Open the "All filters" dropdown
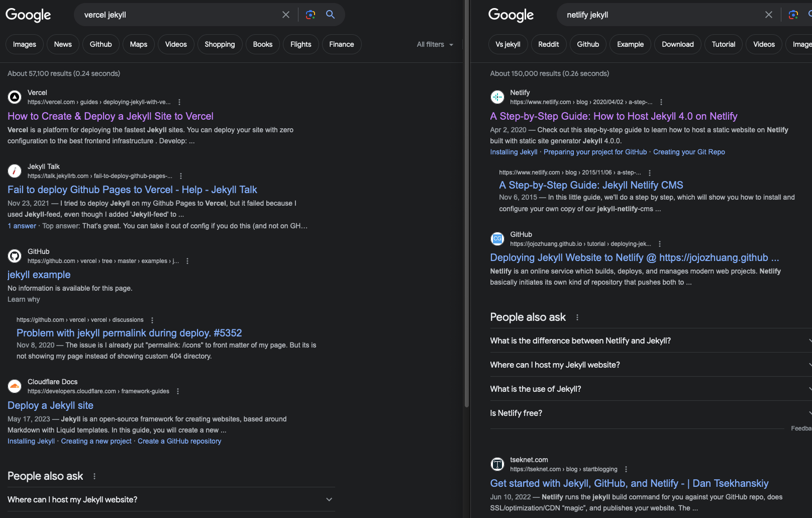Image resolution: width=812 pixels, height=518 pixels. (x=434, y=44)
